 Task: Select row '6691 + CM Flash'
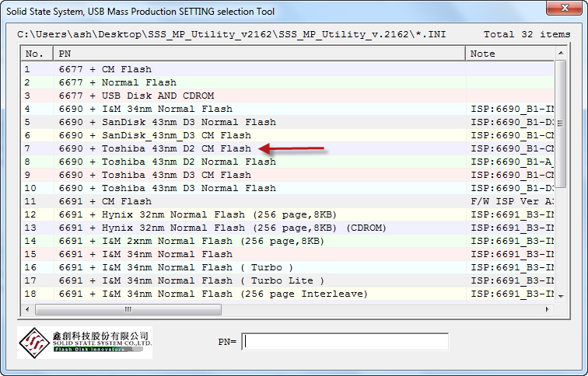click(288, 201)
